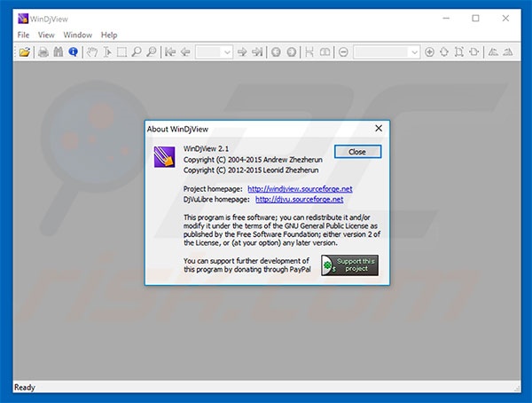Viewport: 532px width, 403px height.
Task: Select the hand drag tool
Action: (x=91, y=52)
